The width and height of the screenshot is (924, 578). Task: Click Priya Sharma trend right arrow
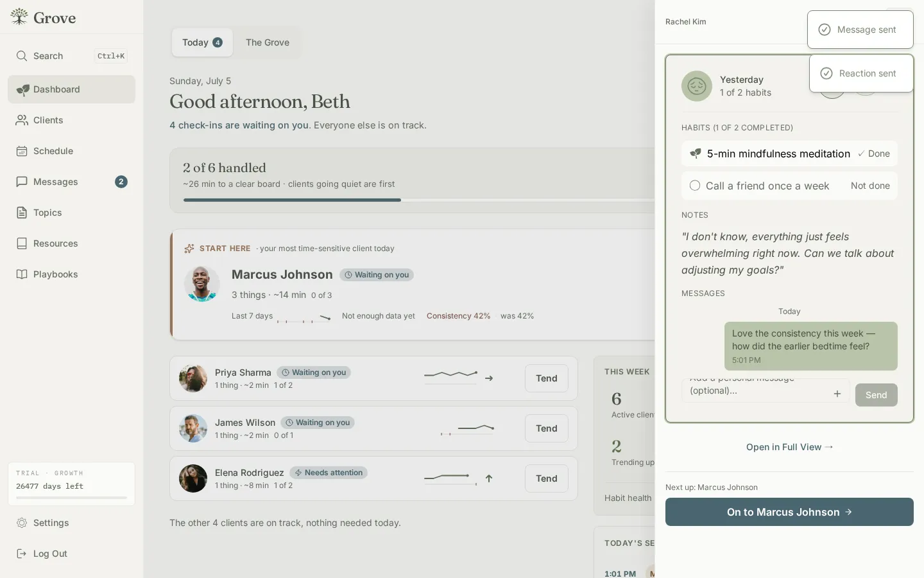tap(489, 378)
